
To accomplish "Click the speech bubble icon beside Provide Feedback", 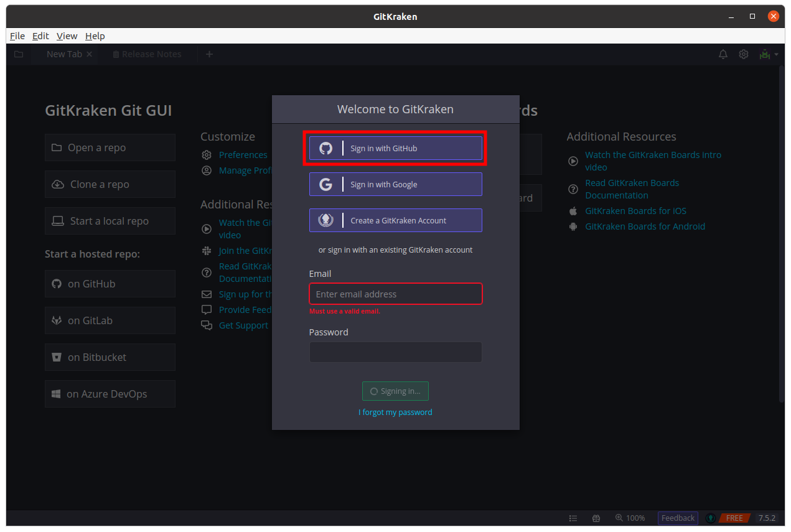I will [x=207, y=310].
